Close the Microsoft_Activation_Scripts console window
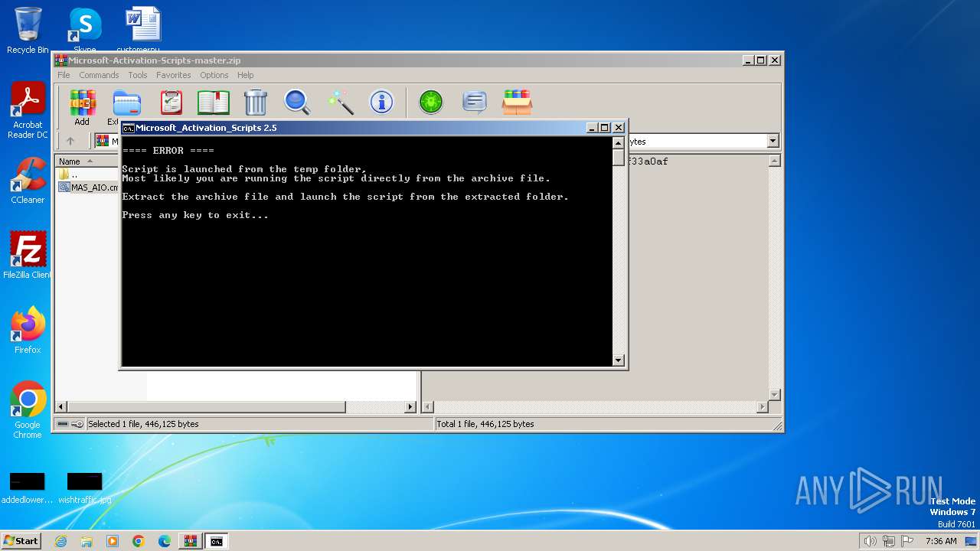Image resolution: width=980 pixels, height=551 pixels. pos(619,128)
